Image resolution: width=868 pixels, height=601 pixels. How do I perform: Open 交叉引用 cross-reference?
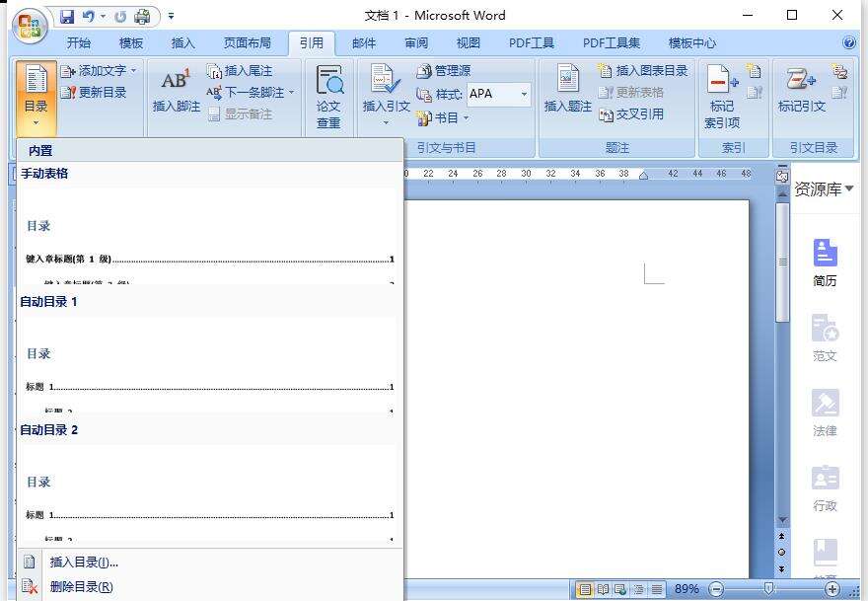point(631,114)
